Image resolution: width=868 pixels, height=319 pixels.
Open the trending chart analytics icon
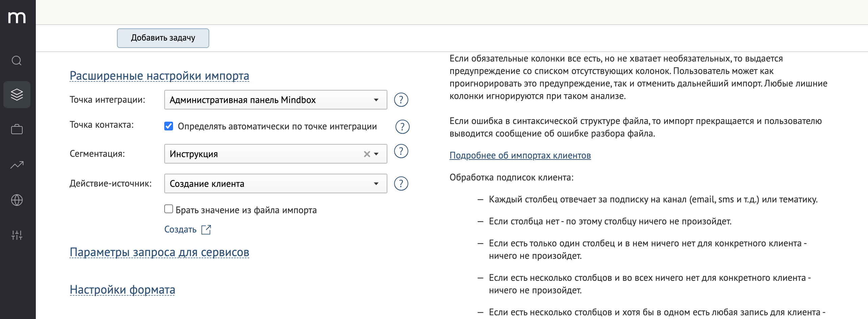point(17,165)
